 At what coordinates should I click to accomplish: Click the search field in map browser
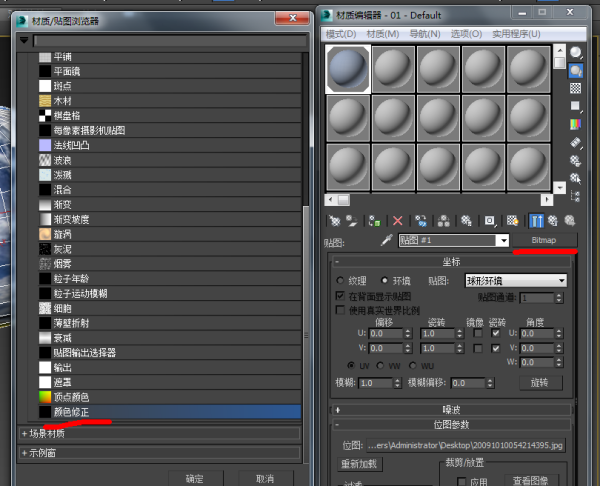click(170, 40)
